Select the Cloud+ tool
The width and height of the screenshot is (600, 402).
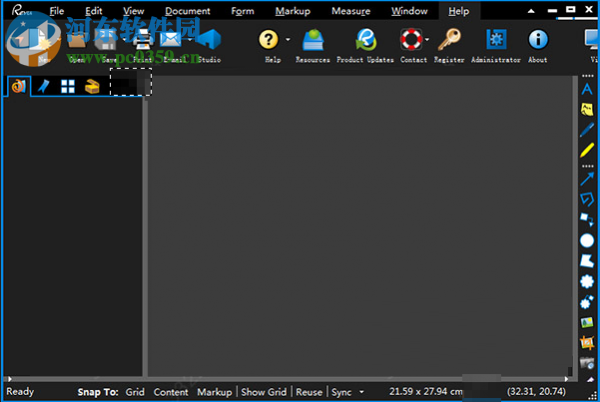[x=587, y=302]
